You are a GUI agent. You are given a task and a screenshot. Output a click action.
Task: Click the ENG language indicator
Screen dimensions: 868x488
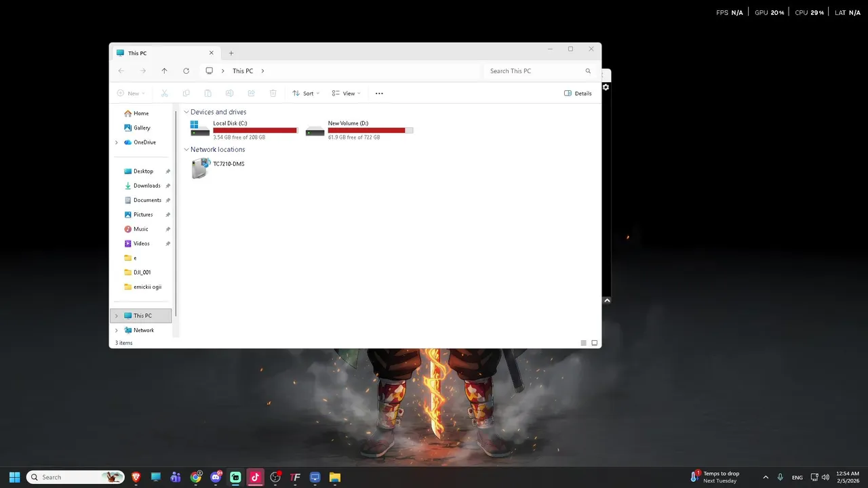[797, 477]
